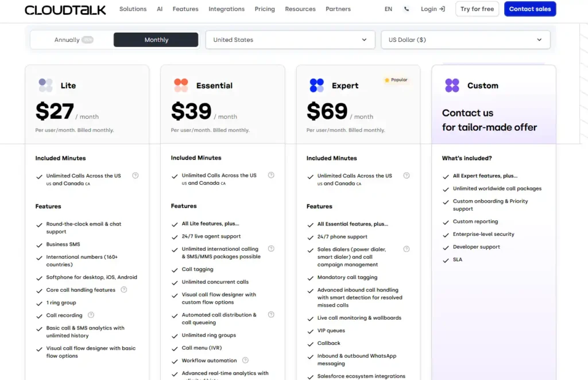Click the $69 price
588x380 pixels.
(327, 111)
